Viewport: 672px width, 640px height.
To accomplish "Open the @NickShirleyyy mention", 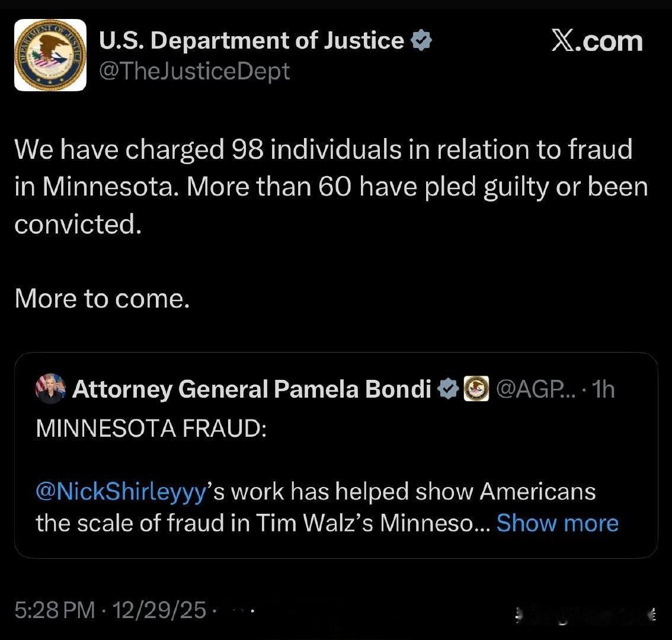I will (121, 491).
